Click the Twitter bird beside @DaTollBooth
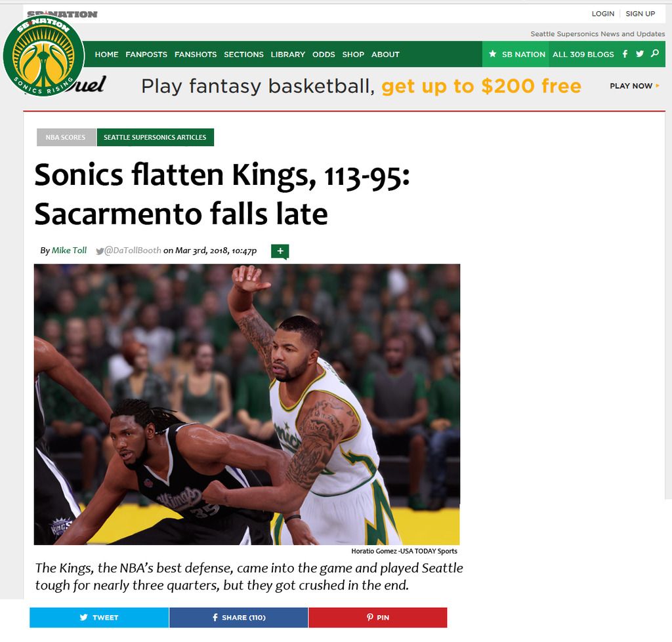Image resolution: width=672 pixels, height=642 pixels. [x=100, y=251]
